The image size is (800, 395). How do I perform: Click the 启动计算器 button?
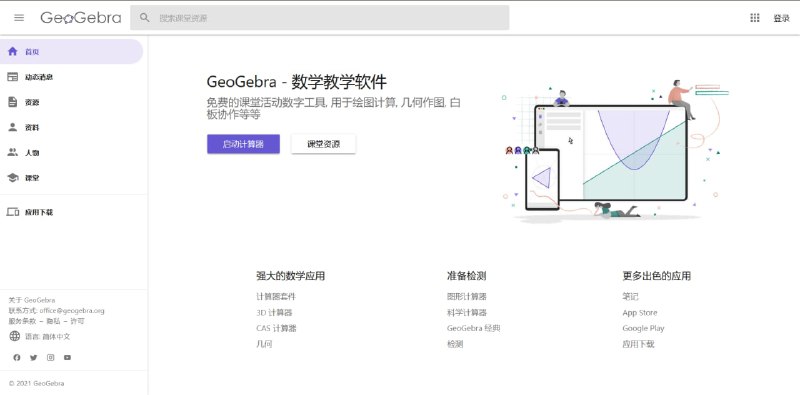(243, 144)
